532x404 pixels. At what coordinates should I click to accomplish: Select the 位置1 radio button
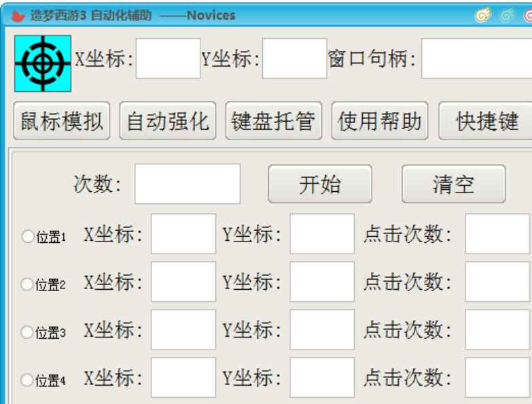[x=27, y=236]
